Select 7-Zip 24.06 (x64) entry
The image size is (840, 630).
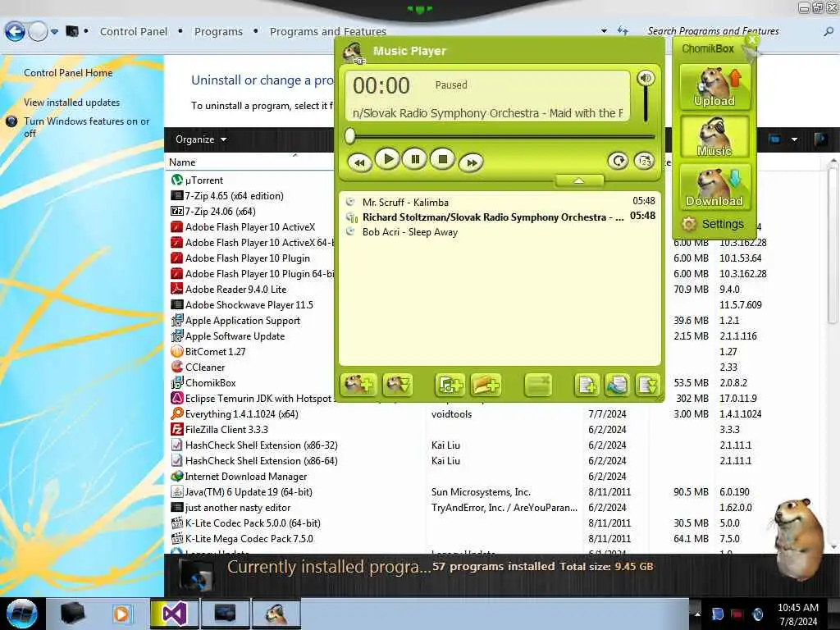coord(220,211)
